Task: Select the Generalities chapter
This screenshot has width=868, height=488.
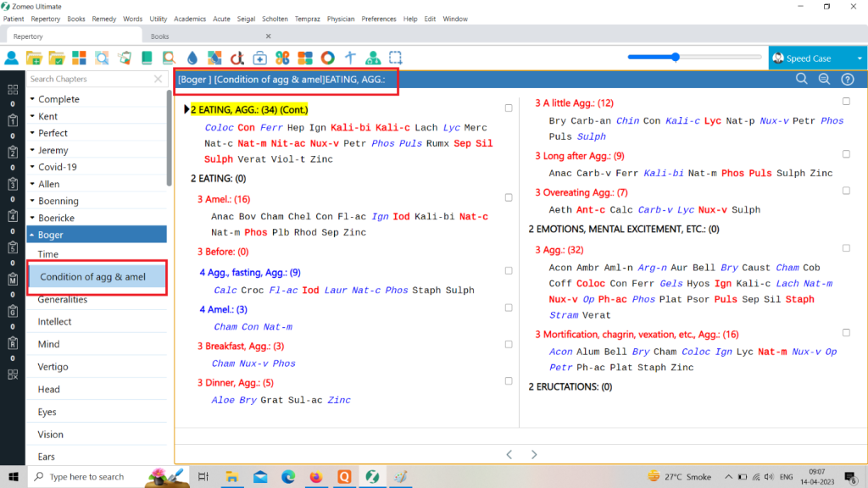Action: tap(62, 299)
